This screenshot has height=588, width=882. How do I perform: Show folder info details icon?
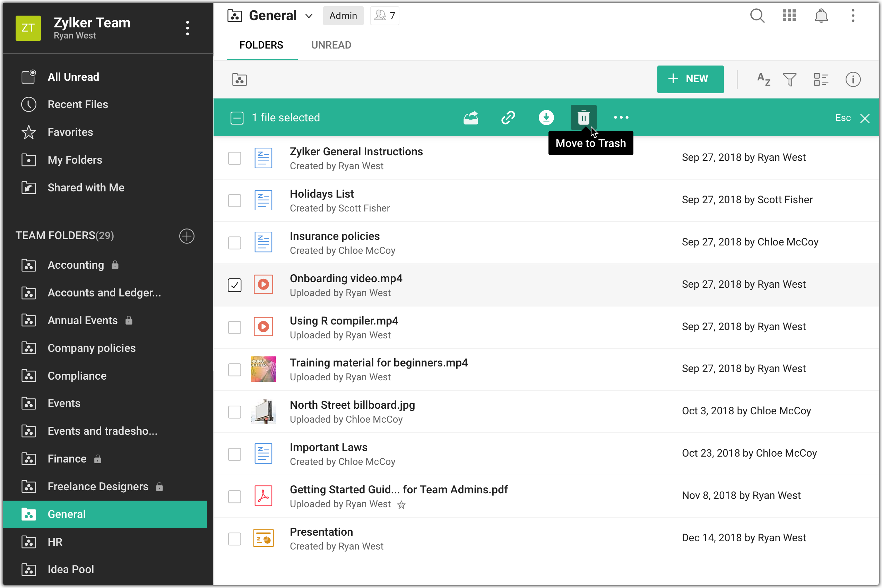tap(853, 79)
